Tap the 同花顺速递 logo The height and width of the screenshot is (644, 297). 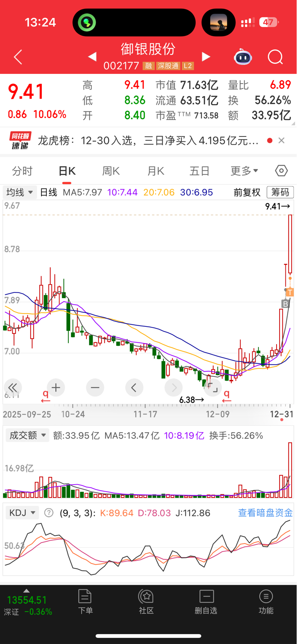[20, 141]
